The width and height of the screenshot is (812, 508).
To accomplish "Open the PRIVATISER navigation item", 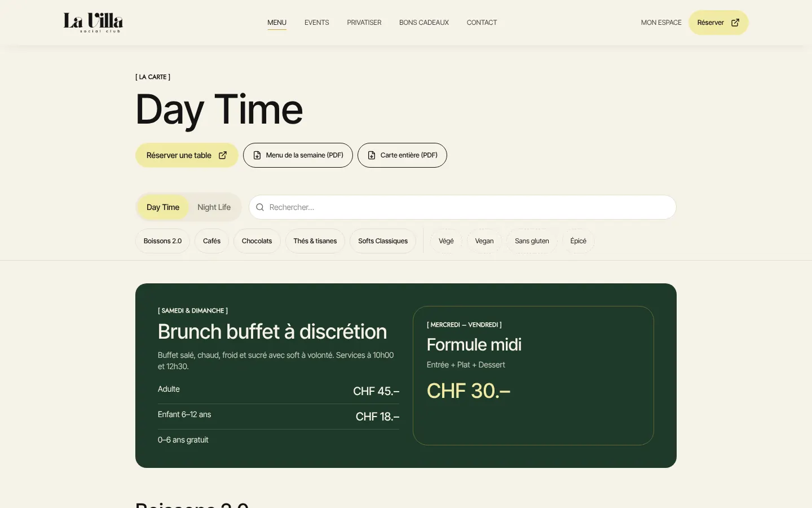I will click(x=364, y=23).
